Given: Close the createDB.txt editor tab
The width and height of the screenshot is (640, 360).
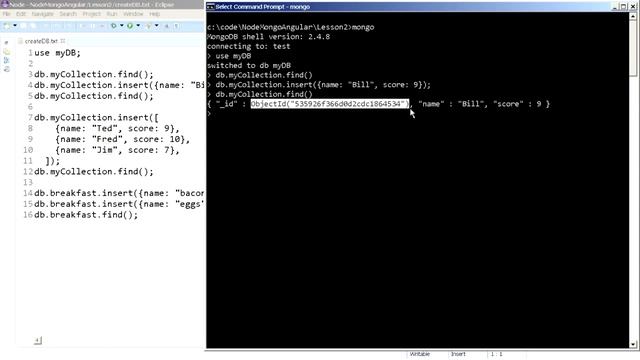Looking at the screenshot, I should [x=63, y=41].
